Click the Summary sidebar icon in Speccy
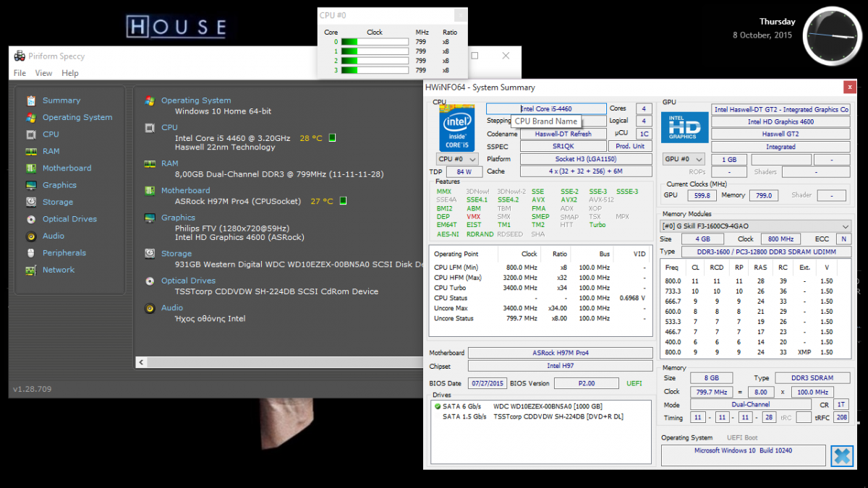This screenshot has width=868, height=488. point(31,100)
